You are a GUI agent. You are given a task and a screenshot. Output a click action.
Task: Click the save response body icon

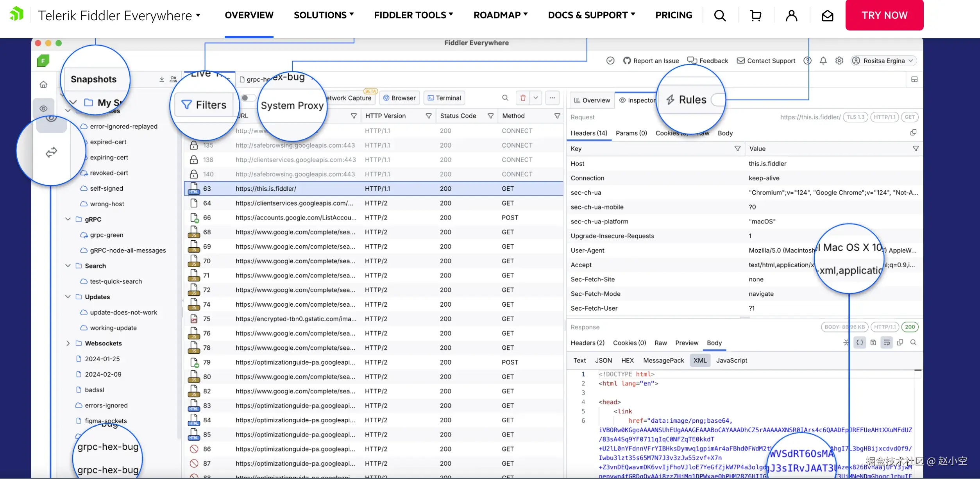tap(873, 343)
